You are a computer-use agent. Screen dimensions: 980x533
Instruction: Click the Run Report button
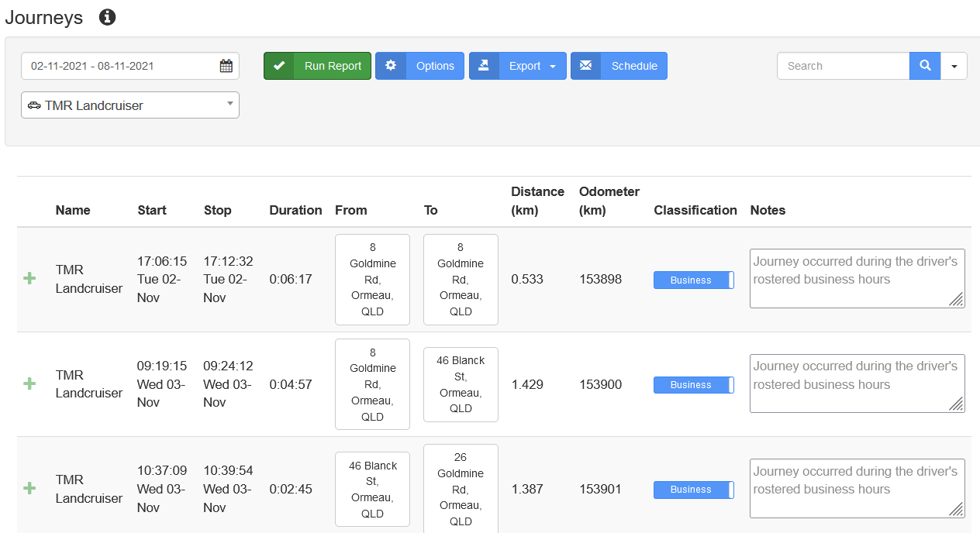[317, 66]
